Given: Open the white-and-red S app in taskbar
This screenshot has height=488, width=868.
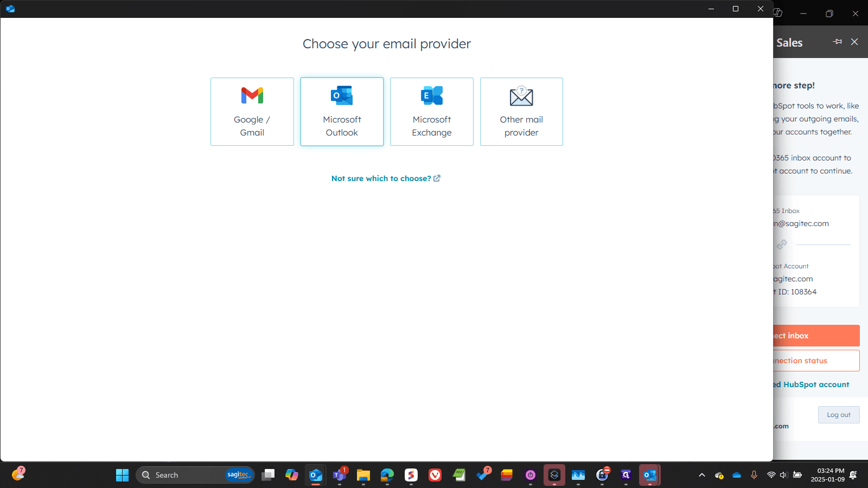Looking at the screenshot, I should (411, 475).
